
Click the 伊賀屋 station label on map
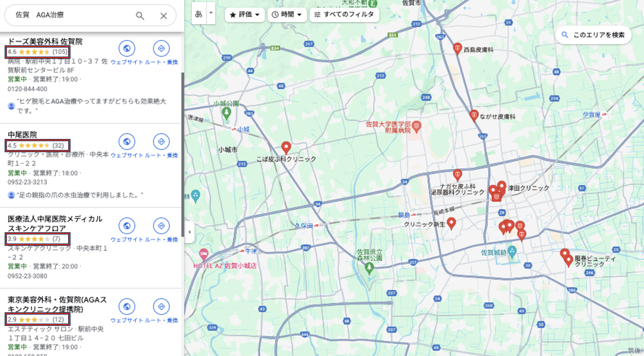[x=591, y=114]
